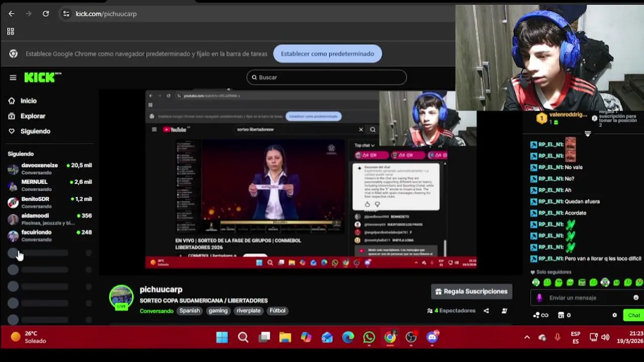Open OBS Studio from taskbar

411,337
